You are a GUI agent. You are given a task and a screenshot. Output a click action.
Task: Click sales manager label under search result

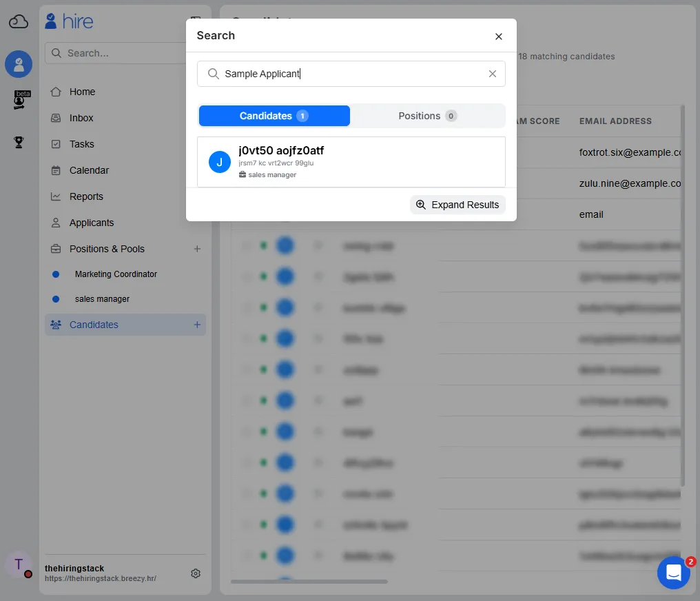(x=267, y=174)
